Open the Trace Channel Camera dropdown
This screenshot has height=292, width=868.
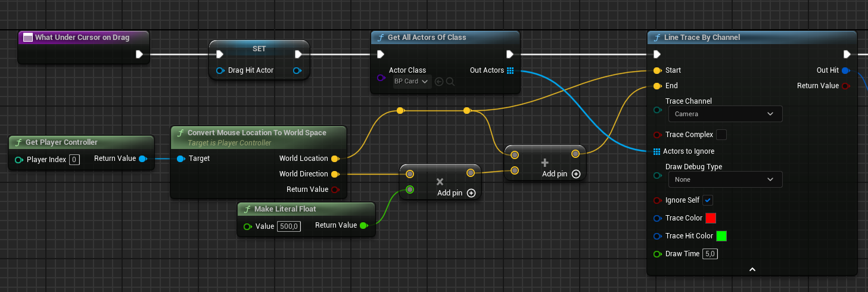[x=724, y=114]
